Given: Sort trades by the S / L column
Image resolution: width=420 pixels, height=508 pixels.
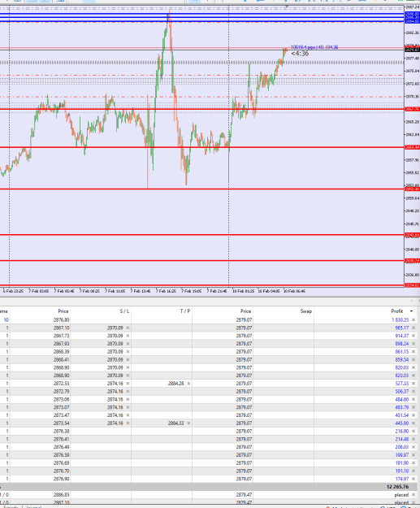Looking at the screenshot, I should [124, 311].
